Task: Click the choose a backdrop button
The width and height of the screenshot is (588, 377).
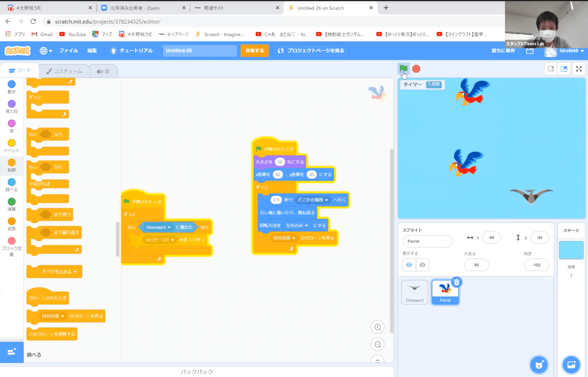Action: [x=571, y=365]
